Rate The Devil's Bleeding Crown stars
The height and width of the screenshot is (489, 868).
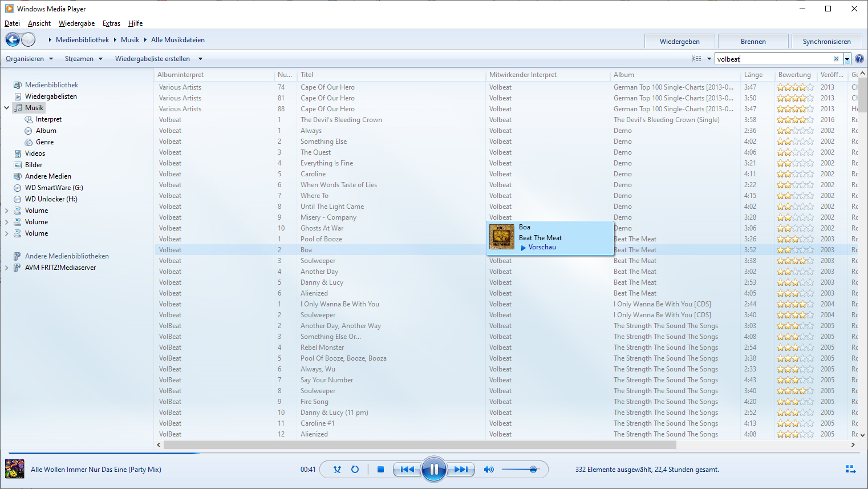click(x=795, y=120)
